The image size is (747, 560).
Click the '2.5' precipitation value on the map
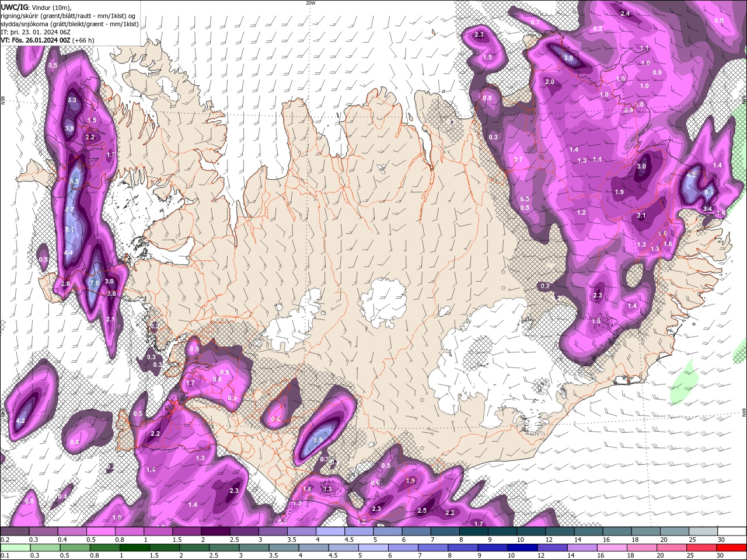[x=422, y=510]
